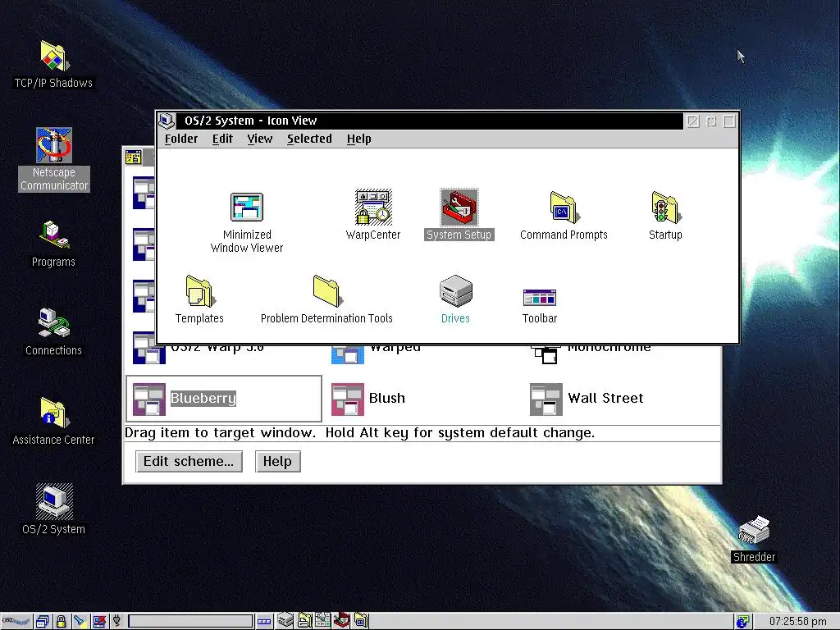Select the Programs desktop icon
The width and height of the screenshot is (840, 630).
(53, 235)
